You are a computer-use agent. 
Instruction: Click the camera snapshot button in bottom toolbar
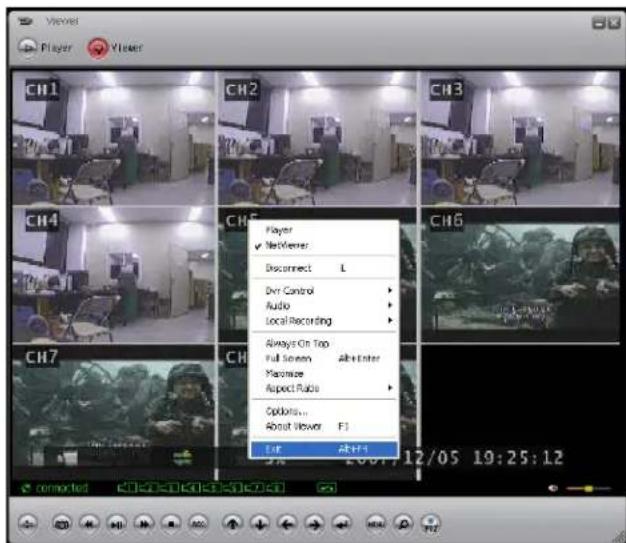tap(61, 523)
